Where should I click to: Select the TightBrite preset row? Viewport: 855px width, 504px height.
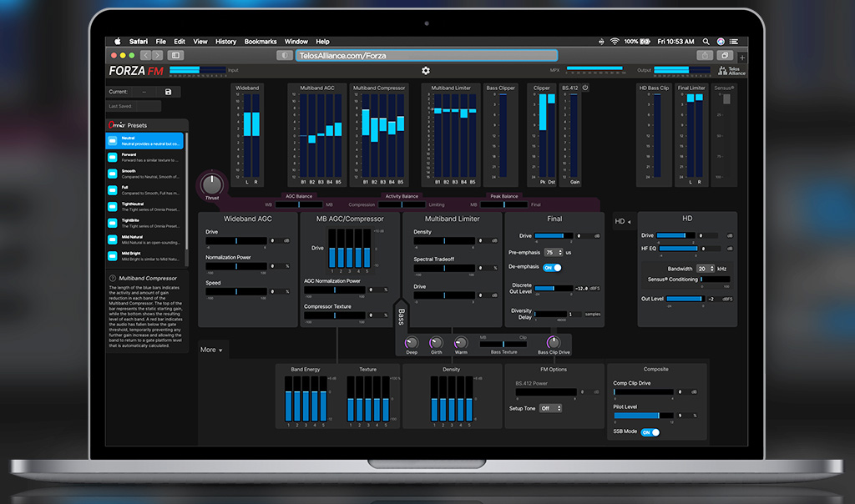point(144,223)
